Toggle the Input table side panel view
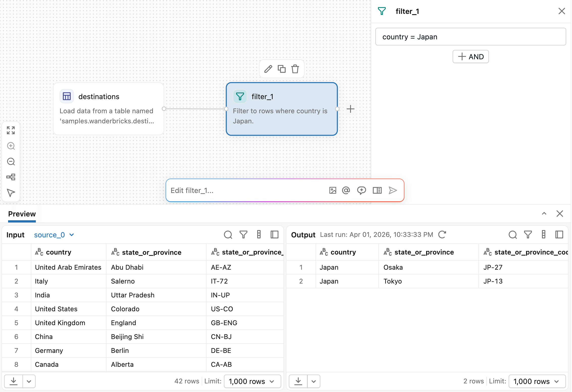This screenshot has height=392, width=572. coord(274,235)
